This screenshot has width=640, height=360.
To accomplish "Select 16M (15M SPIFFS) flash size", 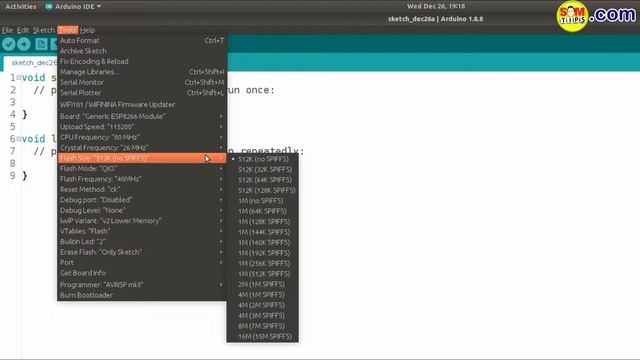I will point(262,337).
